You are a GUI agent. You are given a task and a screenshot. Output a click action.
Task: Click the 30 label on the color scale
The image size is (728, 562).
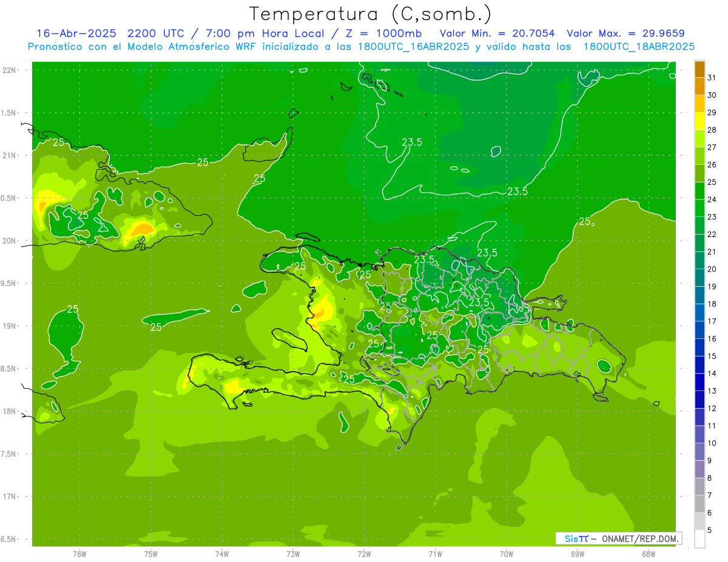click(712, 95)
